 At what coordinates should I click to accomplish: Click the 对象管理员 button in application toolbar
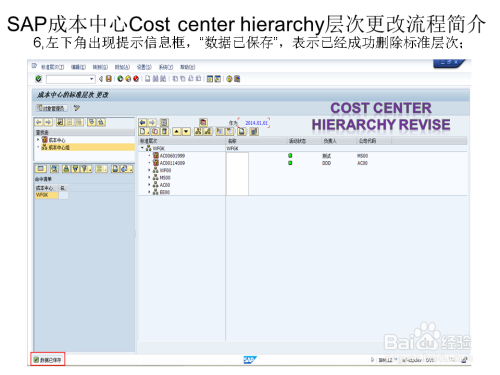[52, 108]
